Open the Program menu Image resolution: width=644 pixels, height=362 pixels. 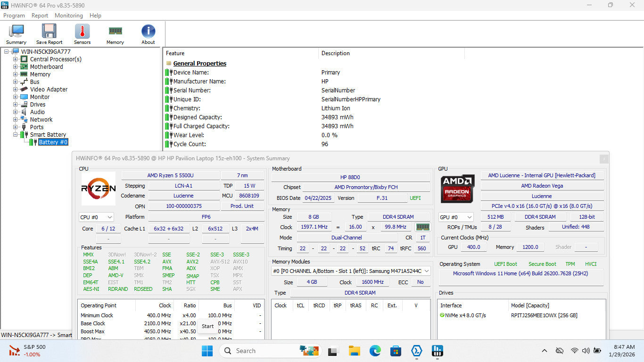click(14, 16)
